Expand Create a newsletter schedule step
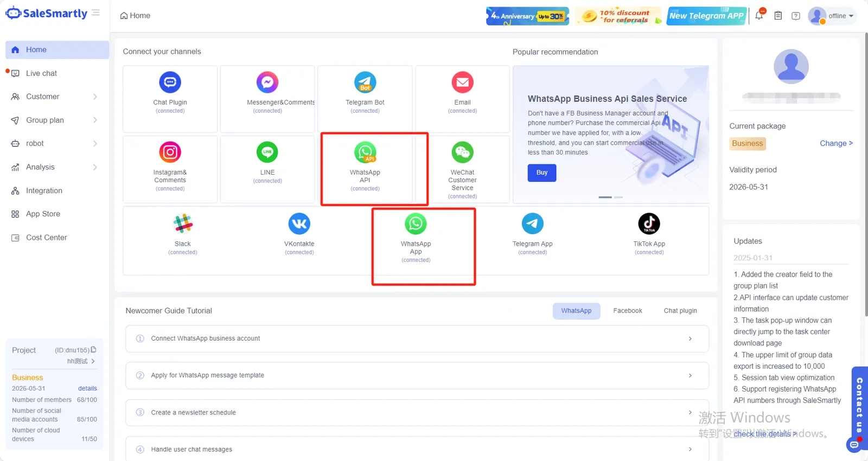Viewport: 868px width, 461px height. coord(417,412)
